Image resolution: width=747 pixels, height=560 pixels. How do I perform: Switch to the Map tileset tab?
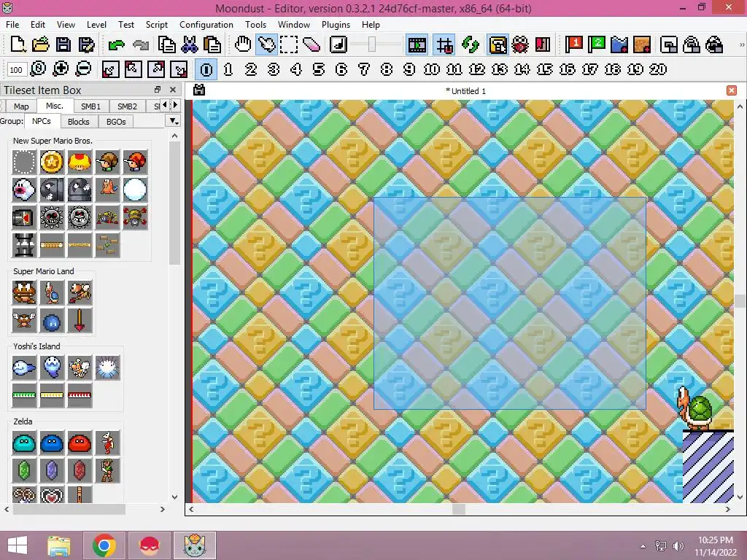coord(21,106)
